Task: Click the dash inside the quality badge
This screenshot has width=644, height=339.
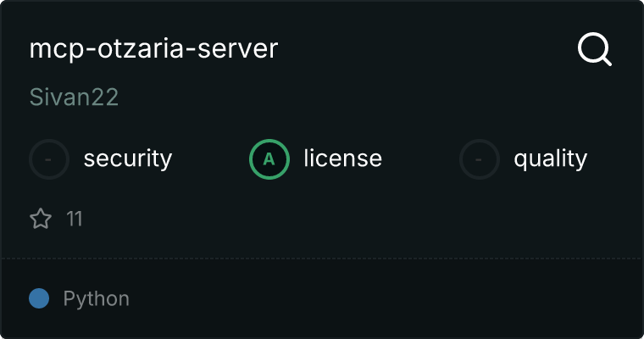Action: 480,158
